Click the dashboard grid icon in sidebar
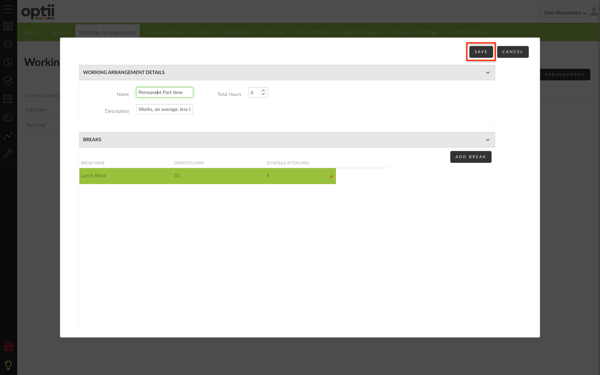 click(x=8, y=26)
